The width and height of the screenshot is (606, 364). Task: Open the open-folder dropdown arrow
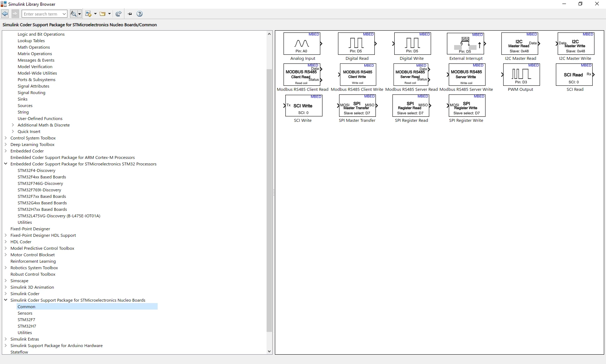[x=109, y=14]
